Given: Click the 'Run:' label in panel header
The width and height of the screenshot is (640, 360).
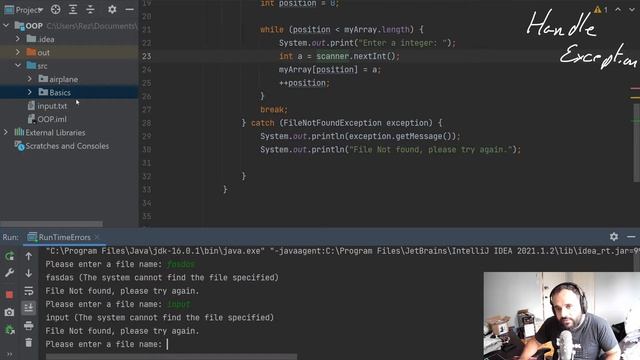Looking at the screenshot, I should coord(10,237).
